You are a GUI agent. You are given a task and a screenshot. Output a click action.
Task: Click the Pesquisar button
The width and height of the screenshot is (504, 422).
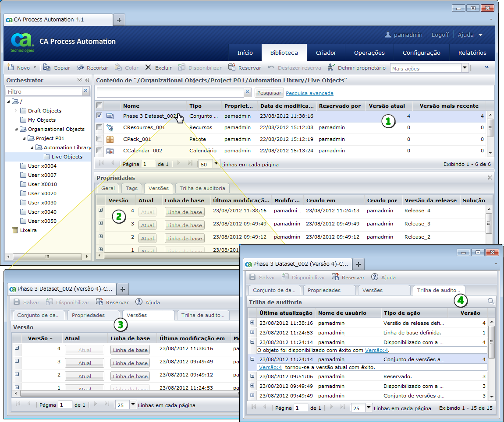click(x=269, y=93)
